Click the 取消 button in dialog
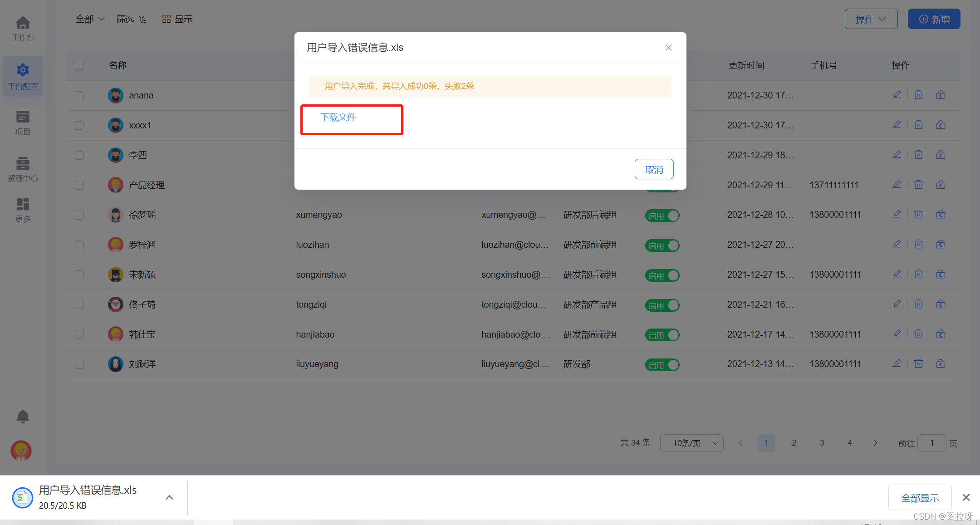Image resolution: width=980 pixels, height=525 pixels. pos(654,169)
